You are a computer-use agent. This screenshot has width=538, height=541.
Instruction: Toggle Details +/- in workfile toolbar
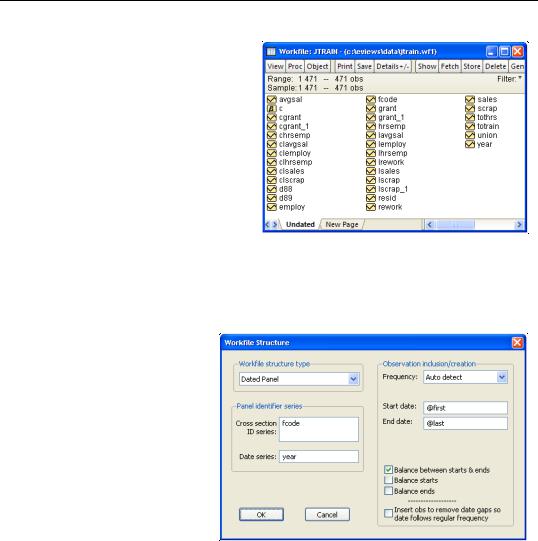coord(393,66)
